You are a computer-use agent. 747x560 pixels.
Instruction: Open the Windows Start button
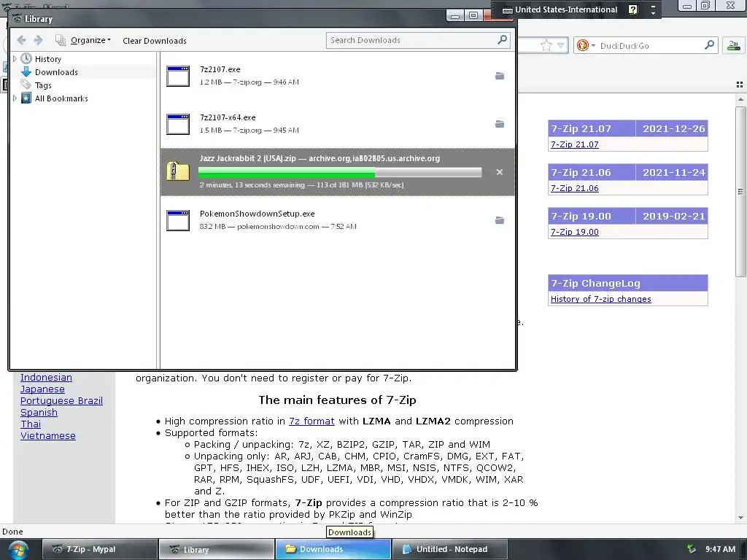click(x=18, y=550)
